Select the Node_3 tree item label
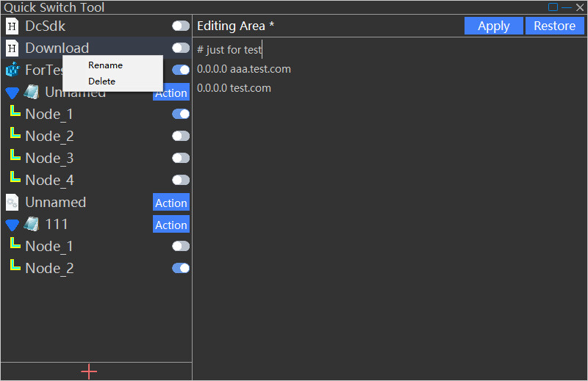Viewport: 588px width, 381px height. pos(49,159)
